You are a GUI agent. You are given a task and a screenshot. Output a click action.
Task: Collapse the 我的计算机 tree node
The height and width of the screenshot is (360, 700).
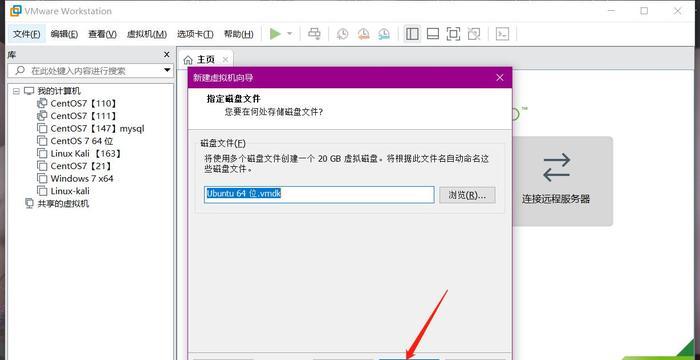[16, 91]
